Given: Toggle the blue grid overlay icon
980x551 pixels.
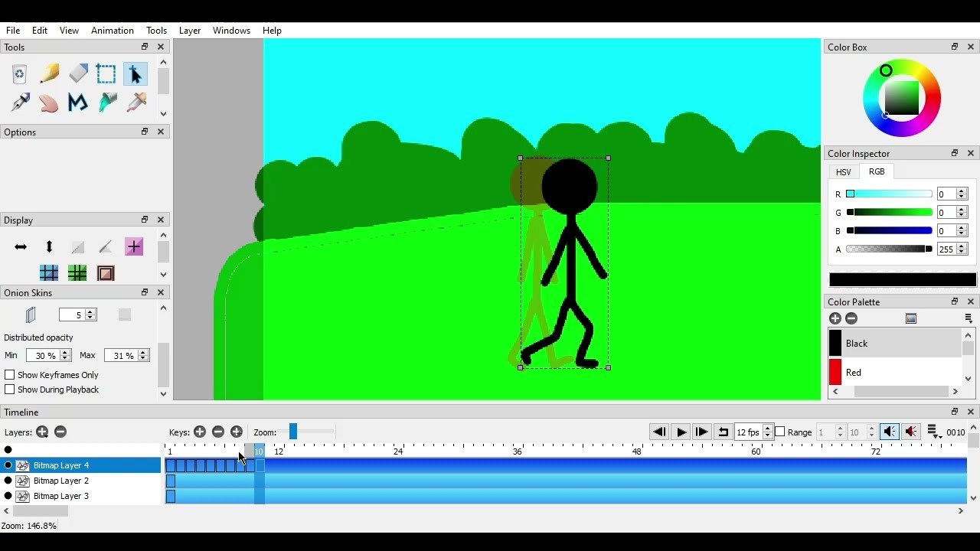Looking at the screenshot, I should [x=49, y=273].
